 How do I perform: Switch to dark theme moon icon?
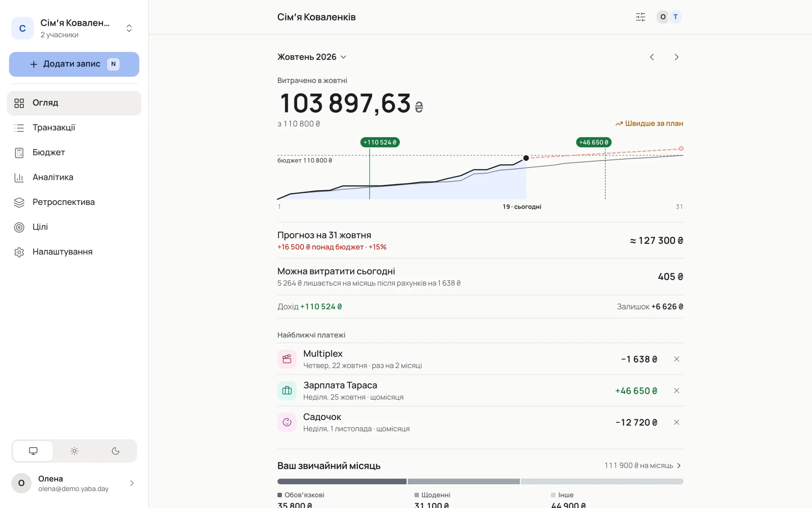click(x=116, y=451)
